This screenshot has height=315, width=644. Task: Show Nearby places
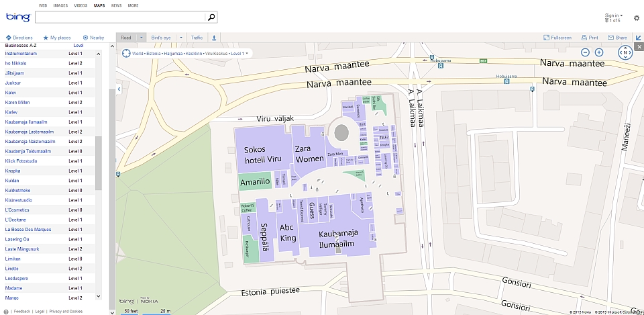coord(94,38)
